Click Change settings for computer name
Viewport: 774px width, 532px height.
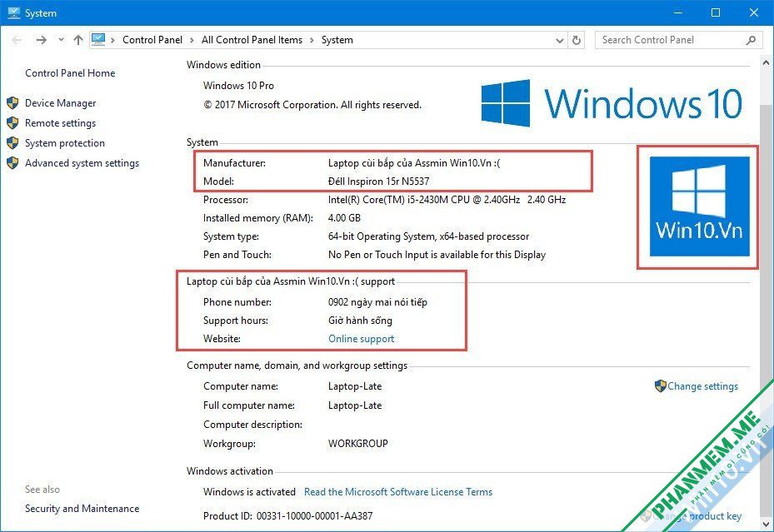(703, 386)
